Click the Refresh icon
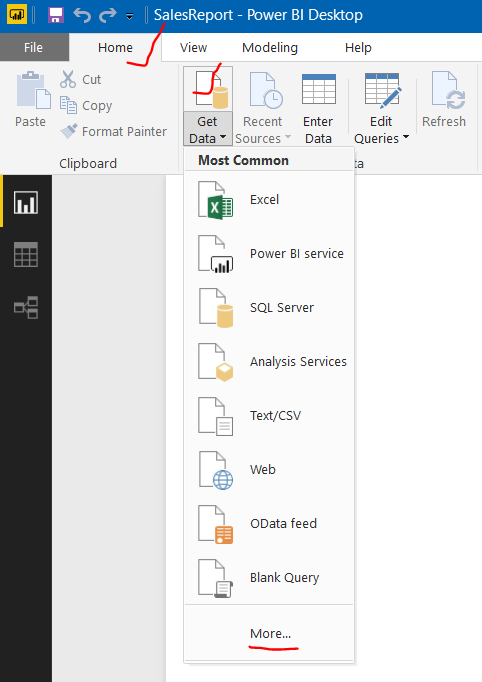The height and width of the screenshot is (682, 482). (x=448, y=90)
